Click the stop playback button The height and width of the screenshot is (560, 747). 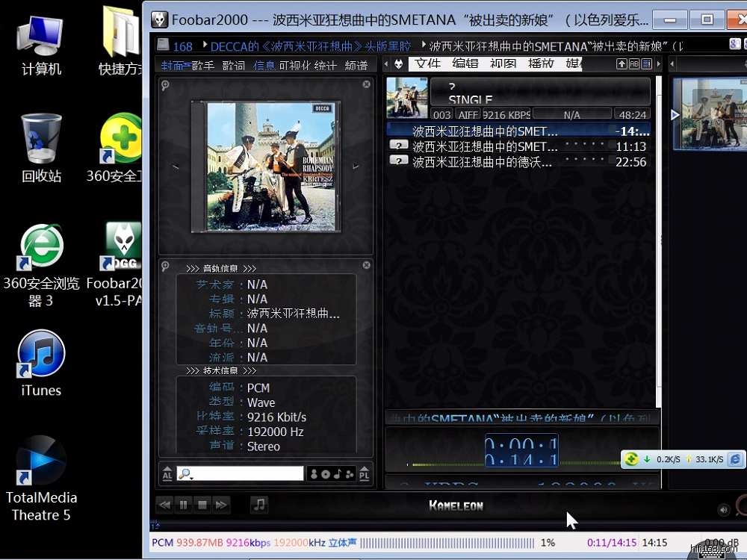tap(202, 505)
